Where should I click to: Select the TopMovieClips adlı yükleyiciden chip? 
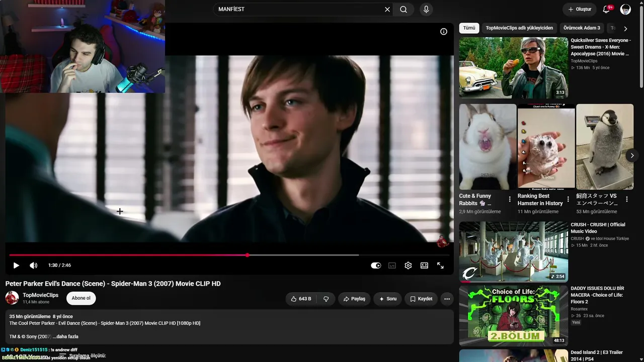click(519, 28)
